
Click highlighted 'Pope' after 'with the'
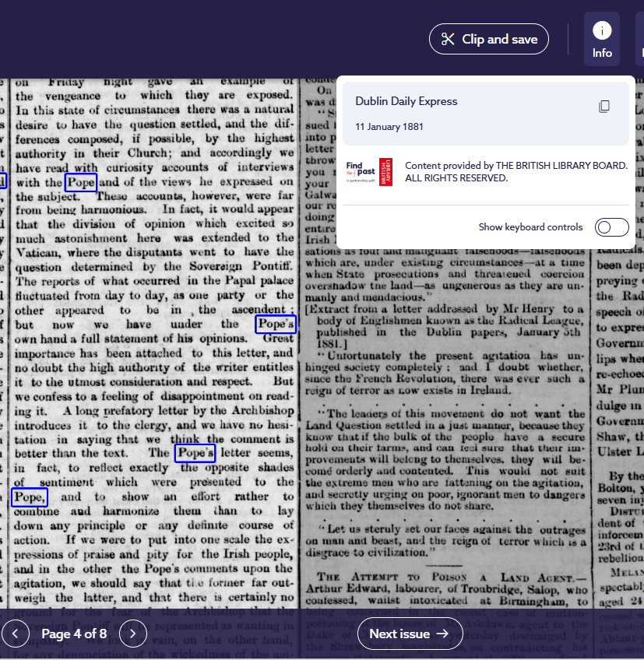81,182
